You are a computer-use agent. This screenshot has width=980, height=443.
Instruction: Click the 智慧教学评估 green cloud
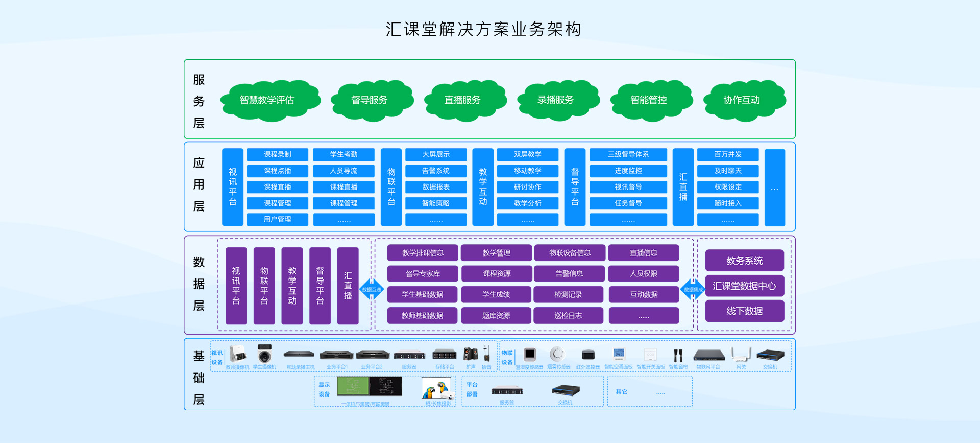point(269,100)
